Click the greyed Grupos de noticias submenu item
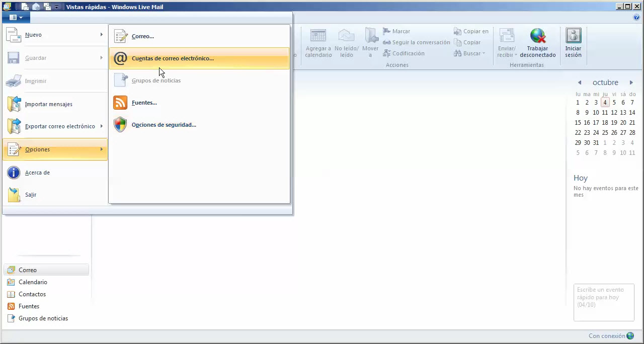The height and width of the screenshot is (344, 644). click(199, 80)
